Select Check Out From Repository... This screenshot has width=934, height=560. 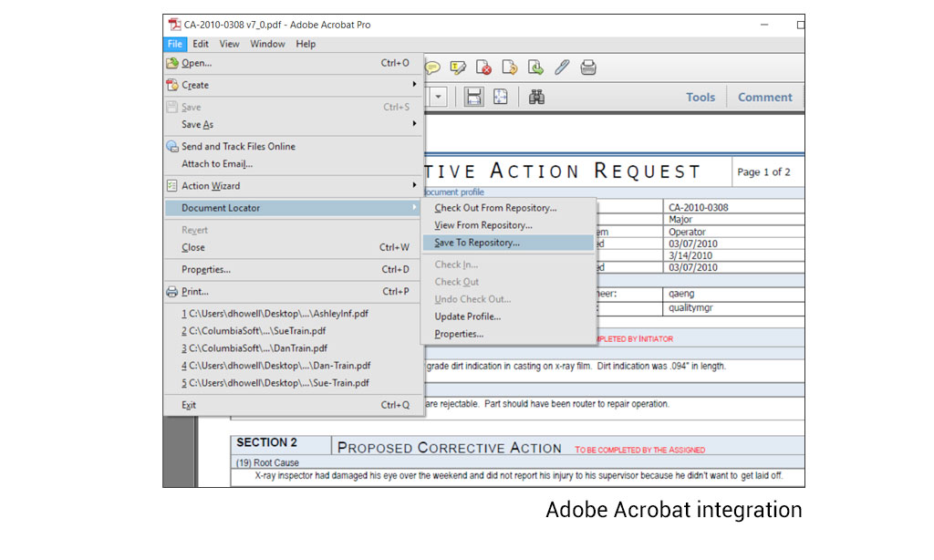508,207
